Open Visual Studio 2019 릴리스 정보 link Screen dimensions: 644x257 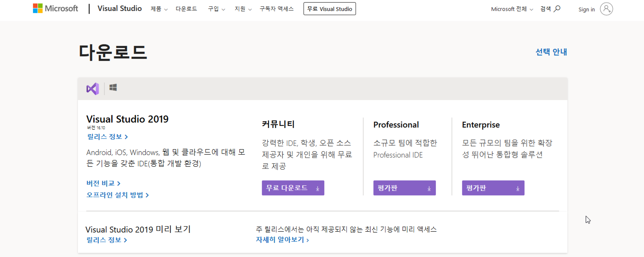click(x=107, y=137)
